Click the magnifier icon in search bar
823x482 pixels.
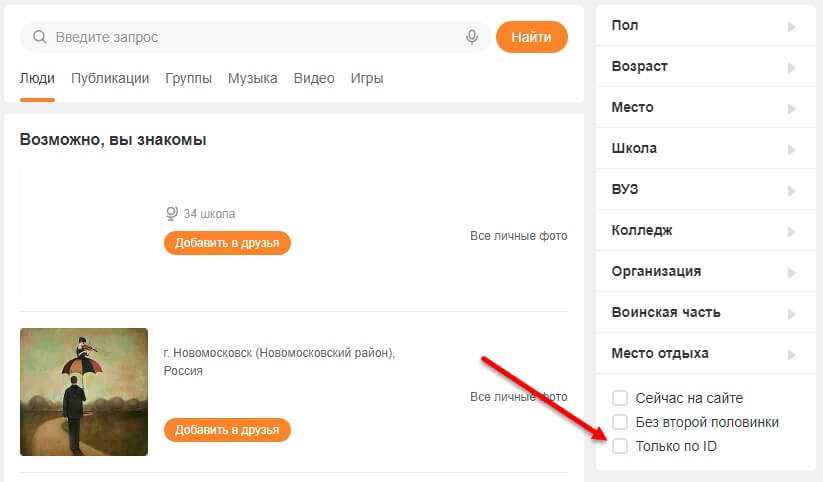click(40, 37)
